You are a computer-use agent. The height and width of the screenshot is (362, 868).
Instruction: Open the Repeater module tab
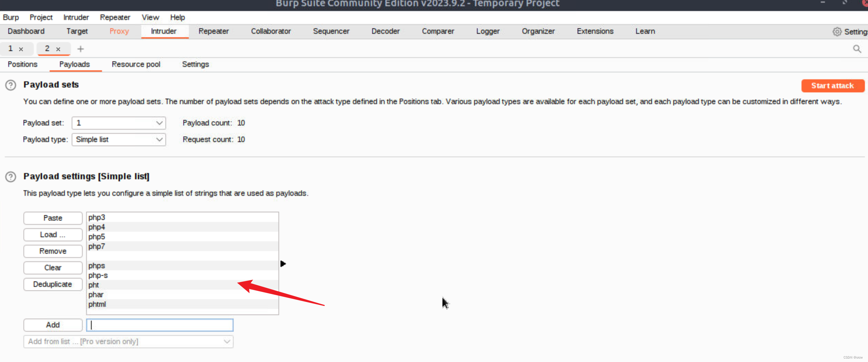[214, 31]
